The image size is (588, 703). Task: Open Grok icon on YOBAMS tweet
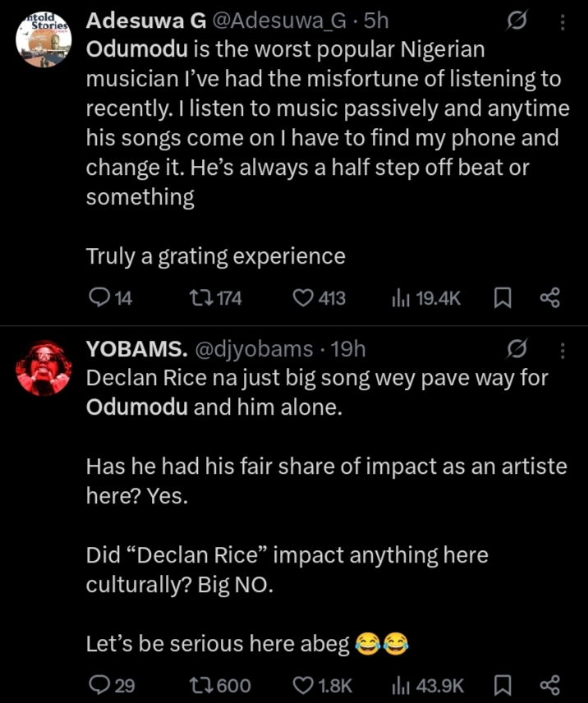(517, 350)
